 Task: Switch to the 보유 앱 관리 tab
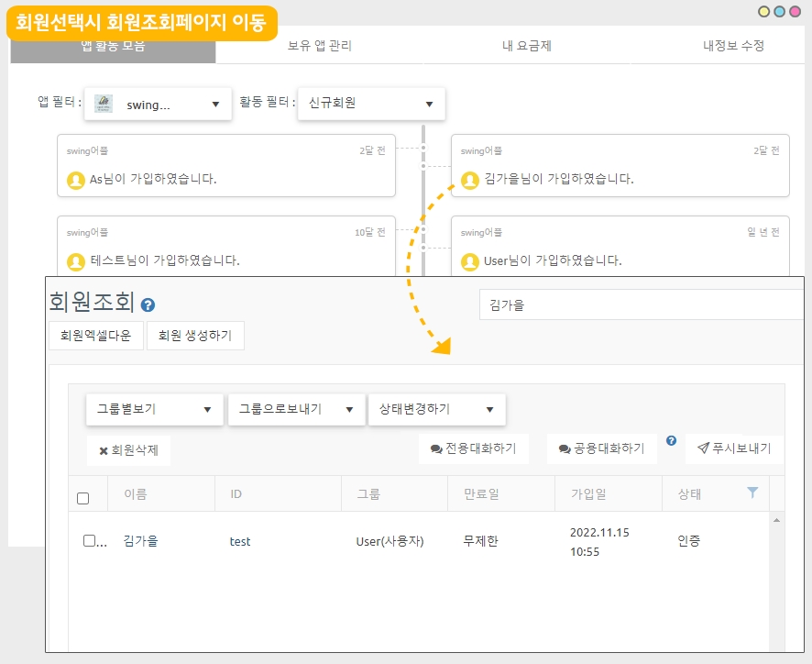(x=319, y=46)
